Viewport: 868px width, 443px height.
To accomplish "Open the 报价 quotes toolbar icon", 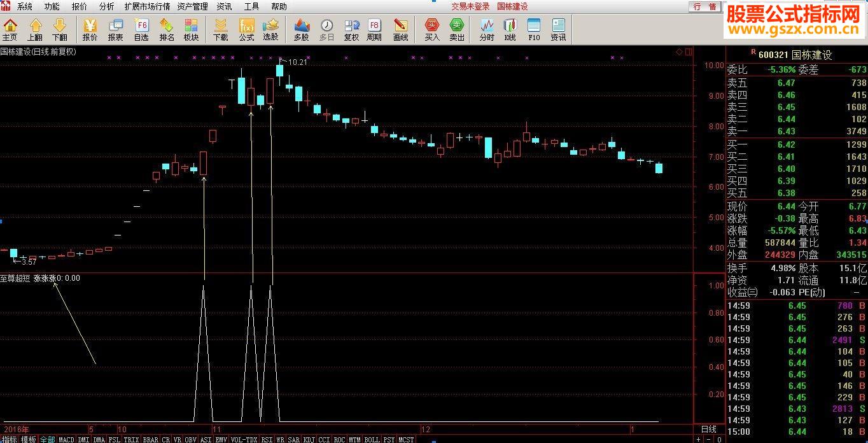I will tap(90, 29).
